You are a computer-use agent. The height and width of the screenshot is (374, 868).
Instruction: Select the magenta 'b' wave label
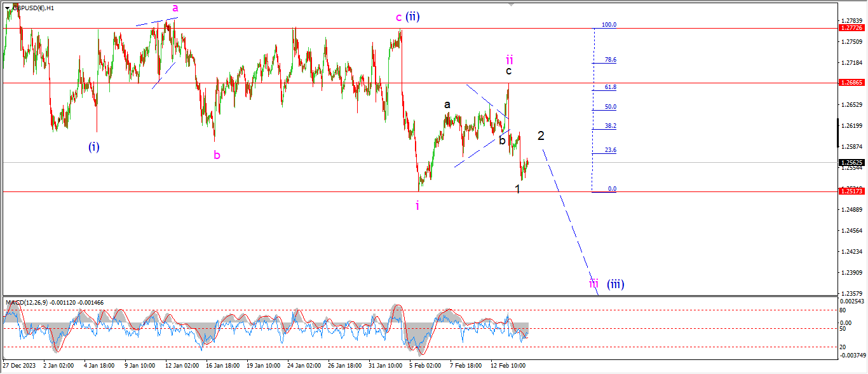pyautogui.click(x=217, y=155)
